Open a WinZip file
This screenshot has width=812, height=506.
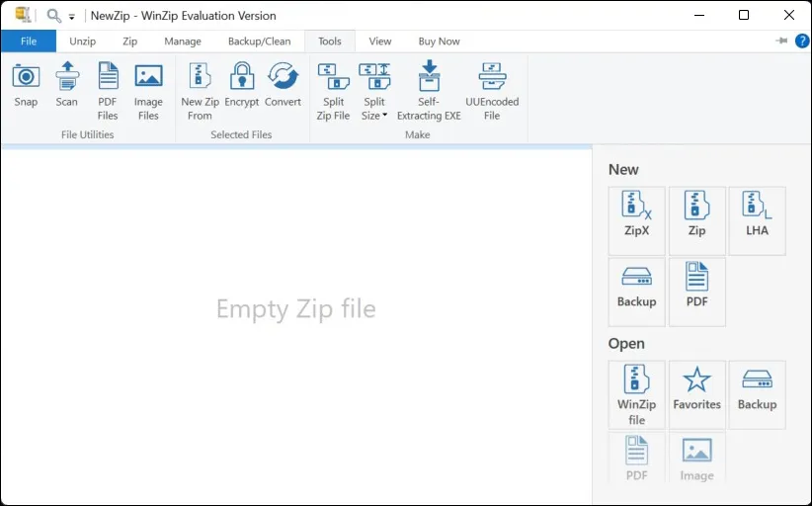[x=636, y=394]
